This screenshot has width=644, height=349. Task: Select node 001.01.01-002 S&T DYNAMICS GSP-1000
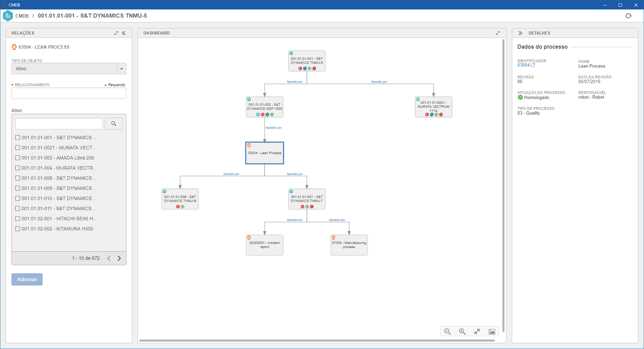tap(265, 107)
